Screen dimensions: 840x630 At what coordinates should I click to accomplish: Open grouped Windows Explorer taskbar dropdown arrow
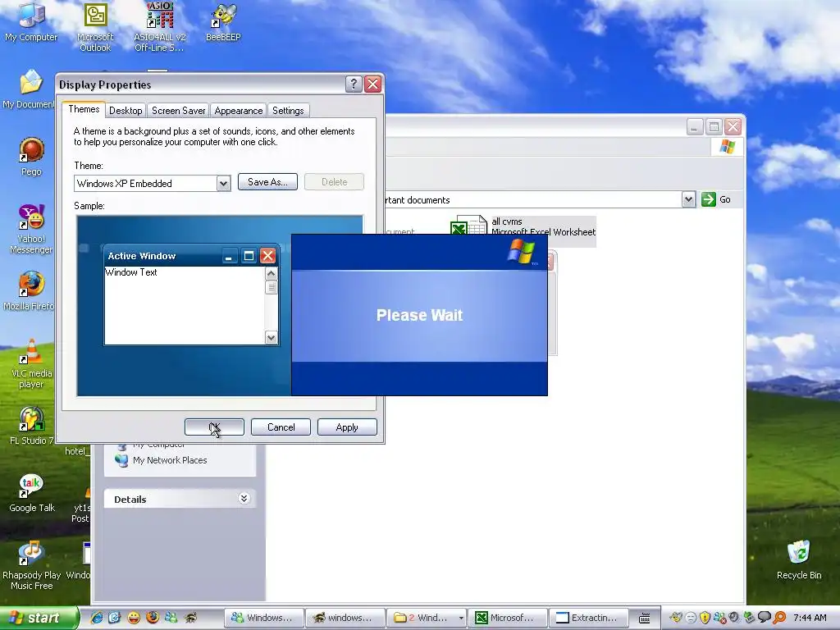click(x=461, y=618)
